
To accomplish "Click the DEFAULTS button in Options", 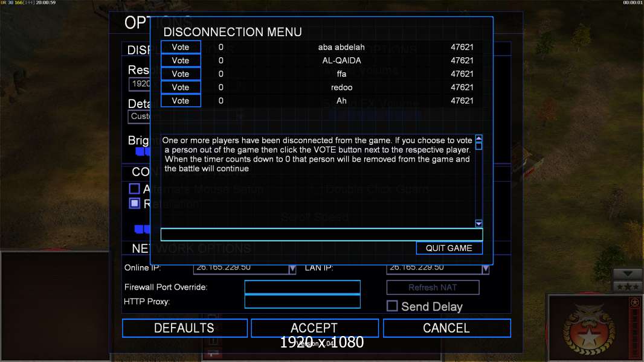I will [184, 328].
